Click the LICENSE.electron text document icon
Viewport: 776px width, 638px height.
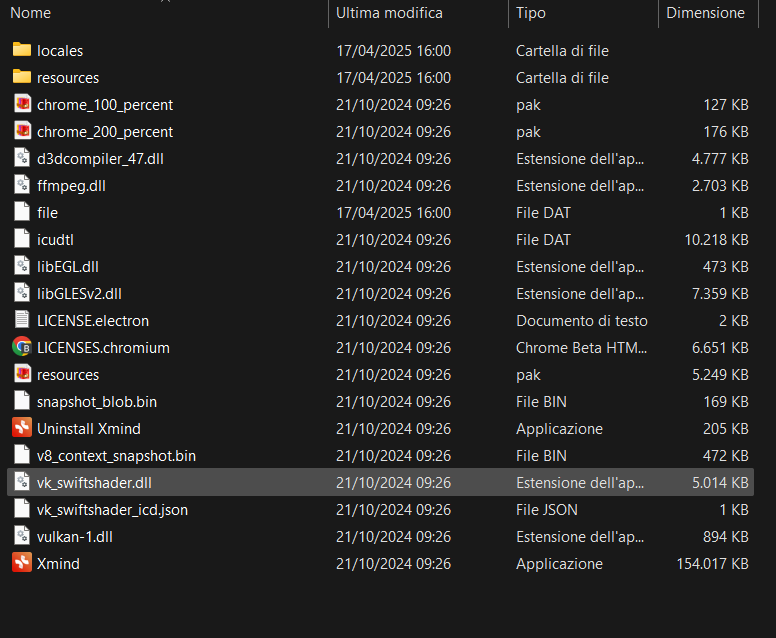22,320
